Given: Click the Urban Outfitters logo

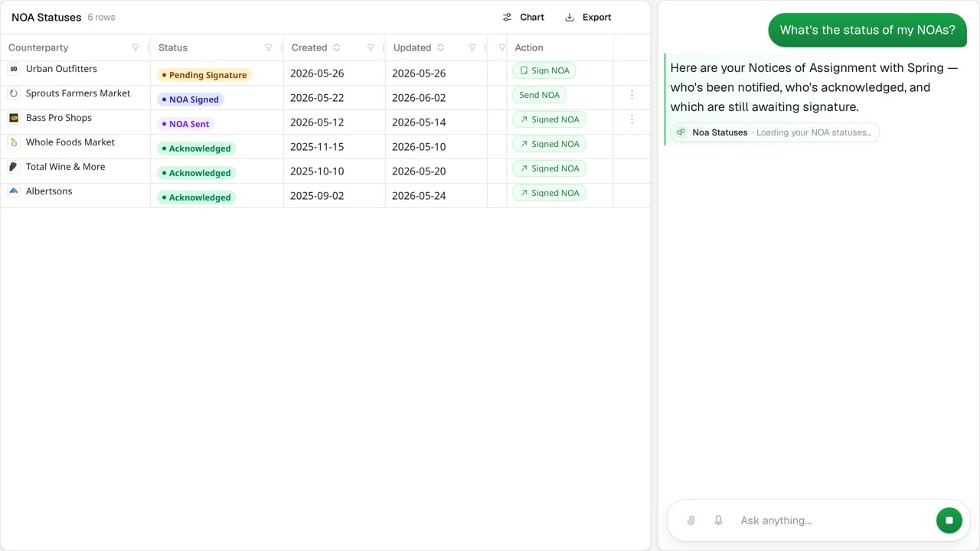Looking at the screenshot, I should pos(14,69).
